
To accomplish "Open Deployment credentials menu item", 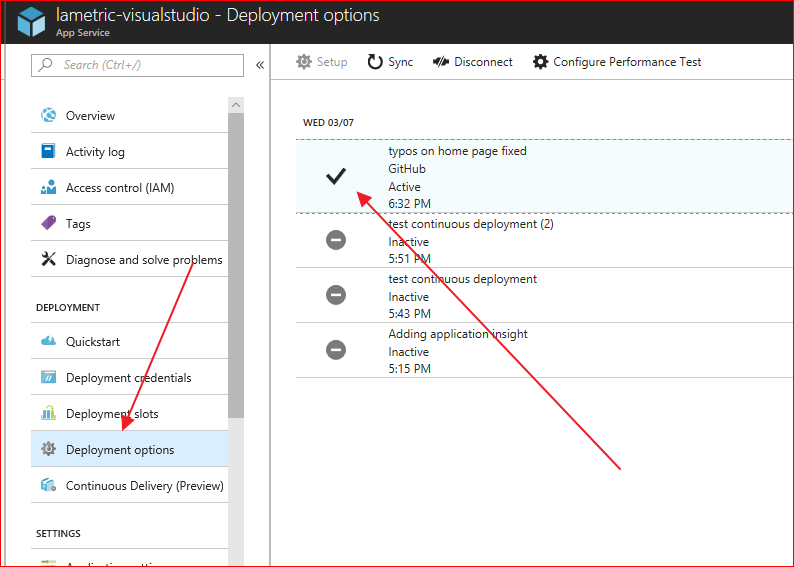I will (128, 378).
